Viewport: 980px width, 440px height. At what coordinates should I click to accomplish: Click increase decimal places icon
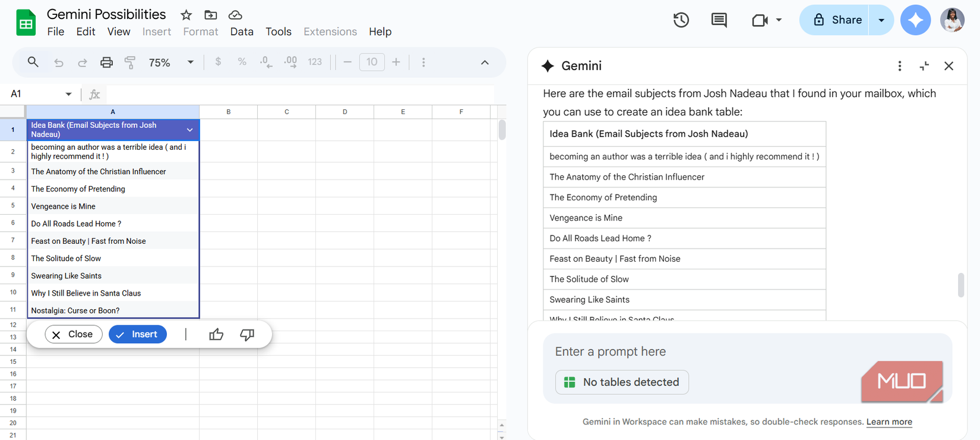pyautogui.click(x=290, y=62)
